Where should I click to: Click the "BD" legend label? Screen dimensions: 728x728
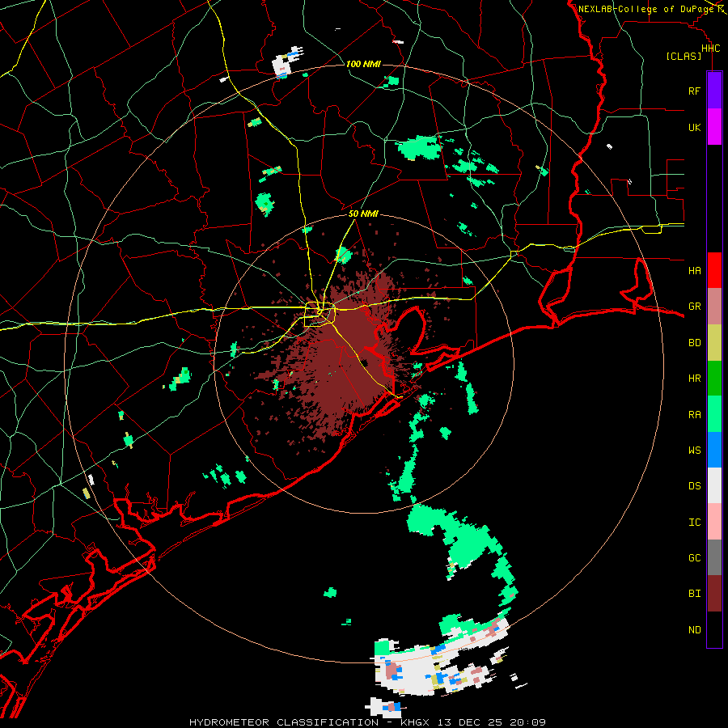coord(694,343)
